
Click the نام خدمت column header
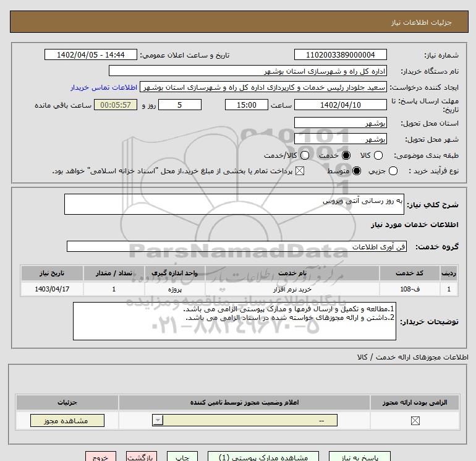292,273
